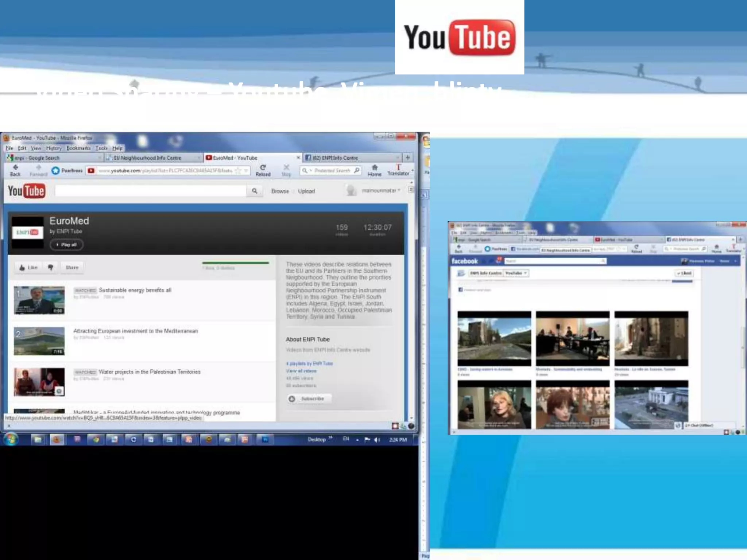Expand the Desktop toolbar chevron
The height and width of the screenshot is (560, 747).
coord(330,438)
